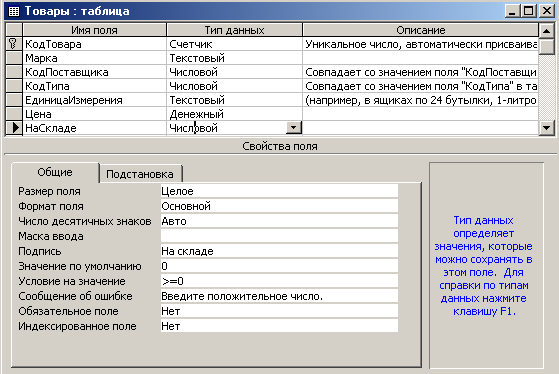
Task: Click the empty description cell for Цена
Action: click(421, 114)
